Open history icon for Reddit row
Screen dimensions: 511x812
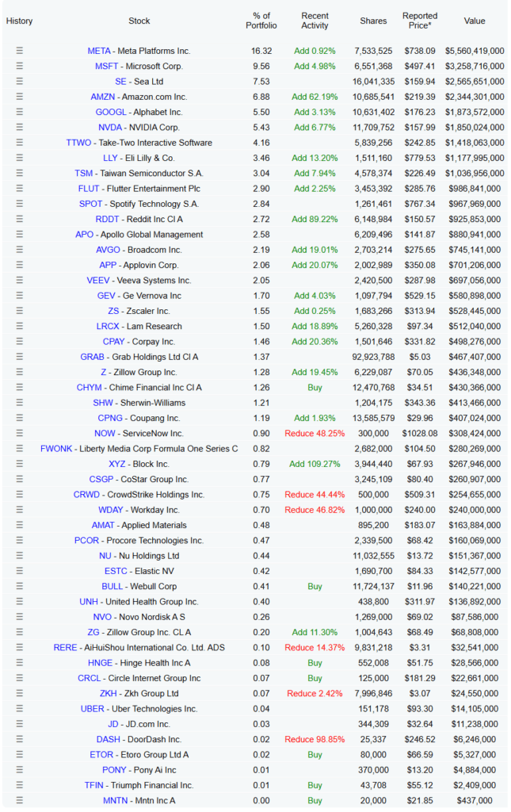20,219
